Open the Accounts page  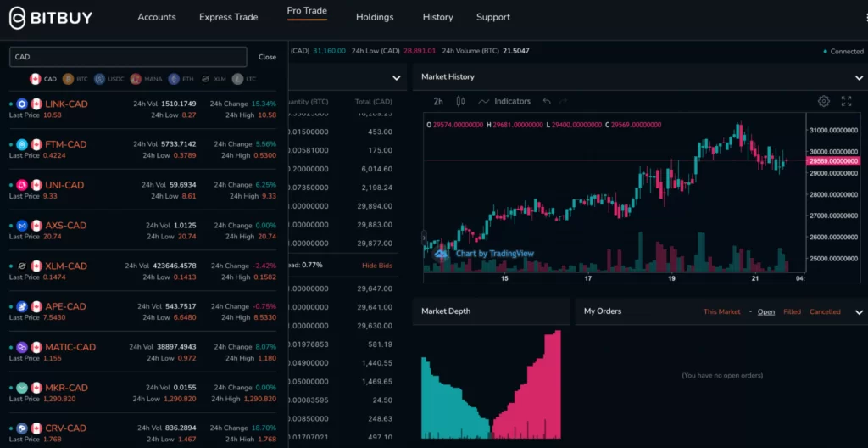tap(157, 17)
